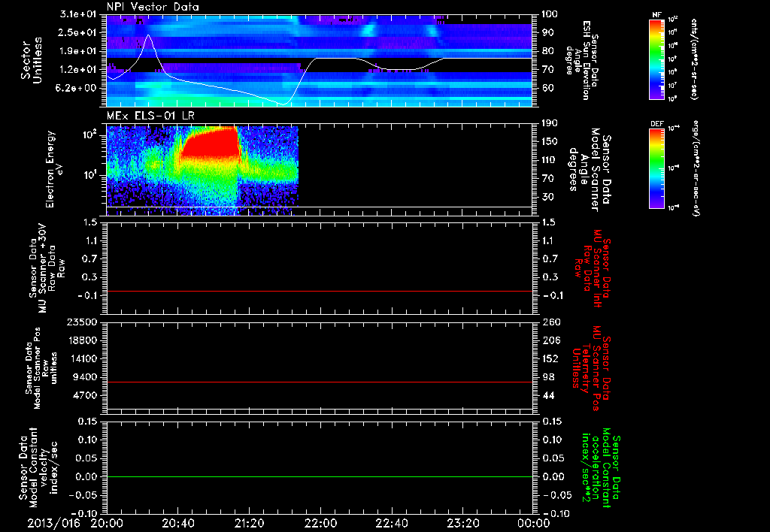Click the NF color scale bar
Image resolution: width=770 pixels, height=532 pixels.
pos(657,59)
